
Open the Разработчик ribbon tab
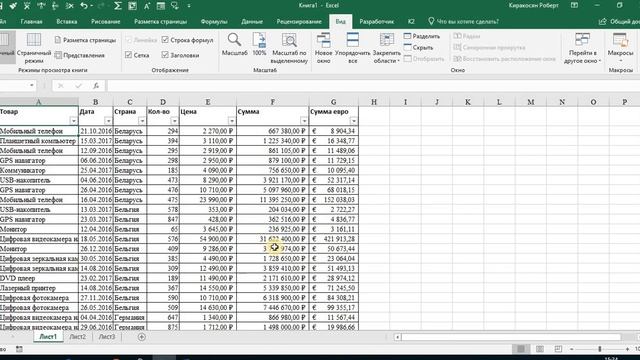[377, 22]
